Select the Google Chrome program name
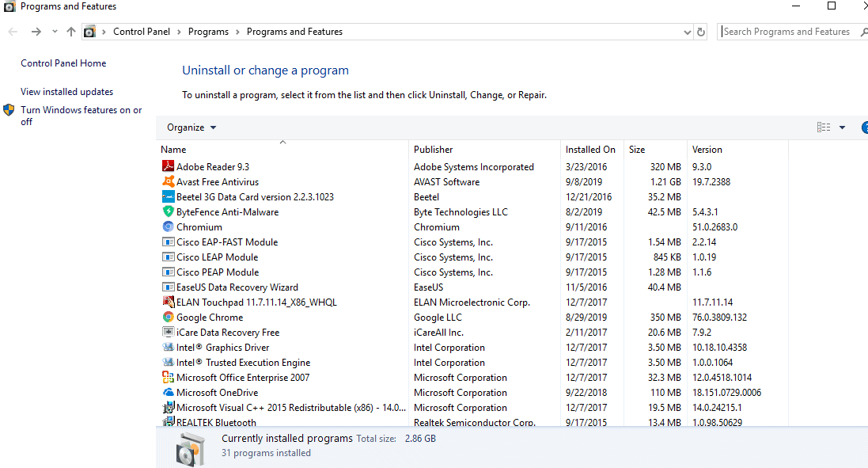 coord(210,318)
